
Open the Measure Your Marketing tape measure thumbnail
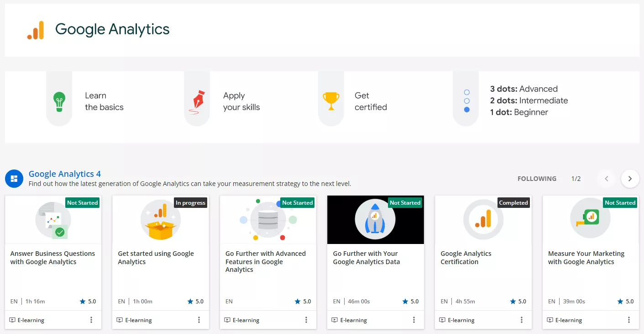click(591, 220)
